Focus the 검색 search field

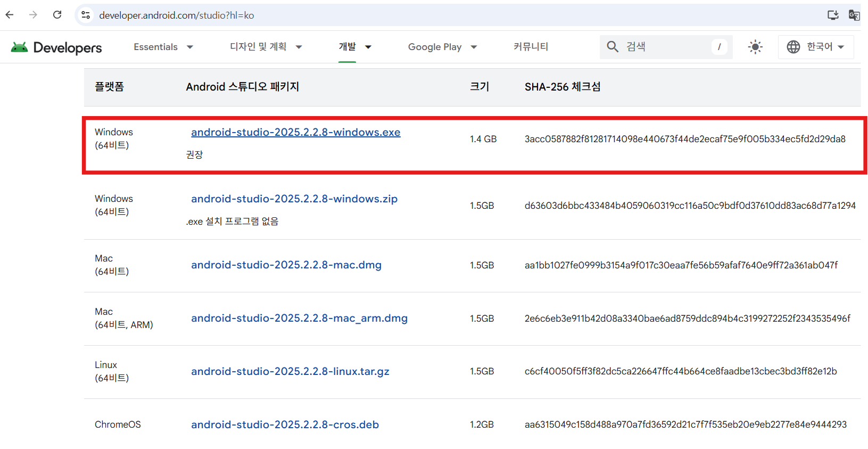(666, 47)
